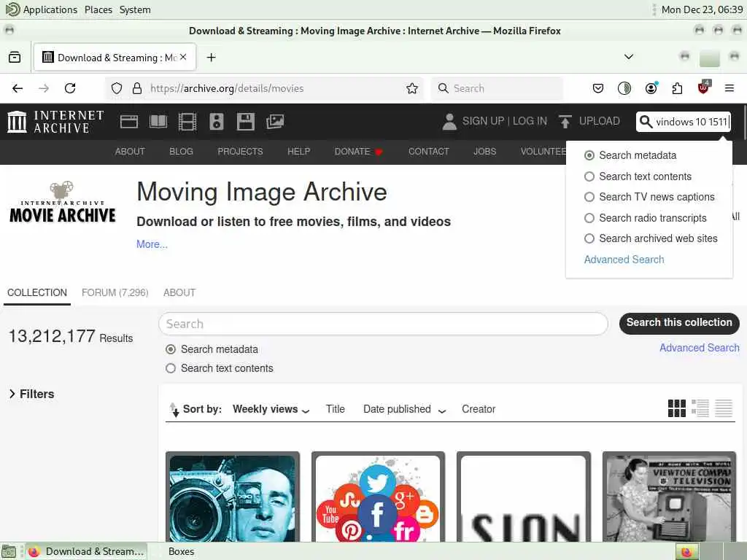Click the collection Search input field
747x560 pixels.
384,324
